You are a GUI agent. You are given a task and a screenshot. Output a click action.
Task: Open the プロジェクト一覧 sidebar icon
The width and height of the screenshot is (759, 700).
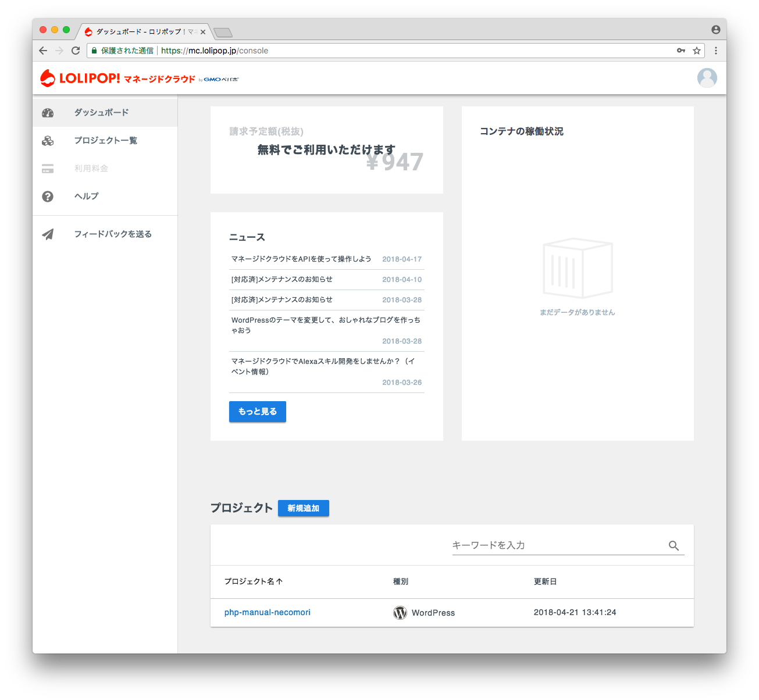pyautogui.click(x=47, y=140)
